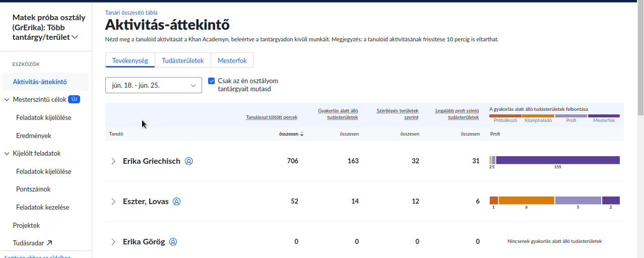Click Erika Griechisch student name
The image size is (644, 258).
pyautogui.click(x=152, y=161)
